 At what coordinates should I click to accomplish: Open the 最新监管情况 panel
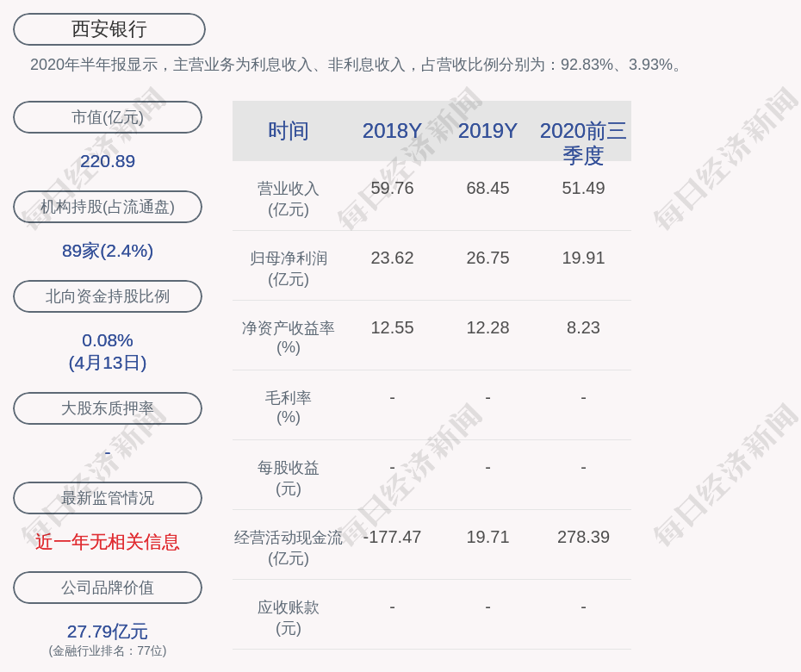coord(107,498)
